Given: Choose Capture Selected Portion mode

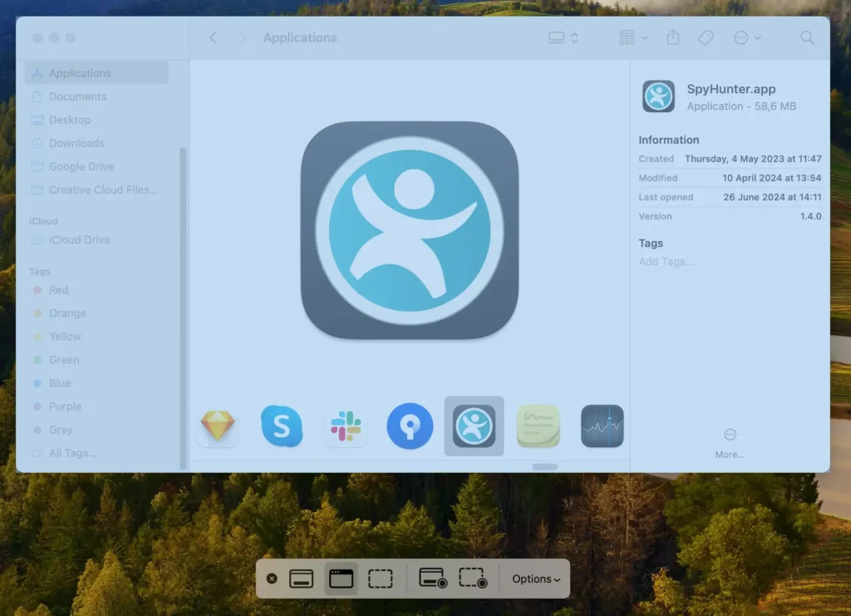Looking at the screenshot, I should [381, 579].
